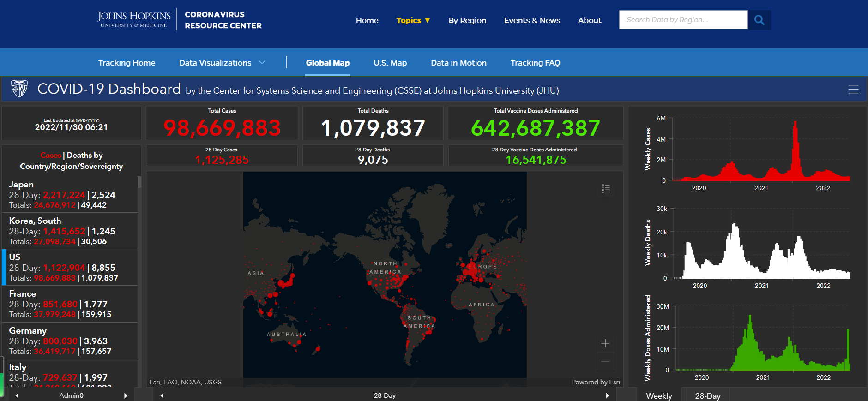The width and height of the screenshot is (868, 401).
Task: Go to next Admin level arrow
Action: [126, 395]
